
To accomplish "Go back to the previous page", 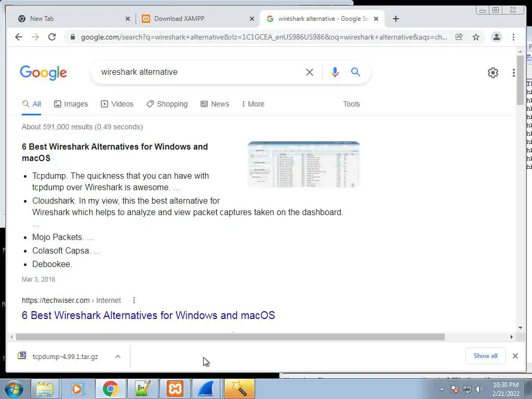I will pos(19,37).
